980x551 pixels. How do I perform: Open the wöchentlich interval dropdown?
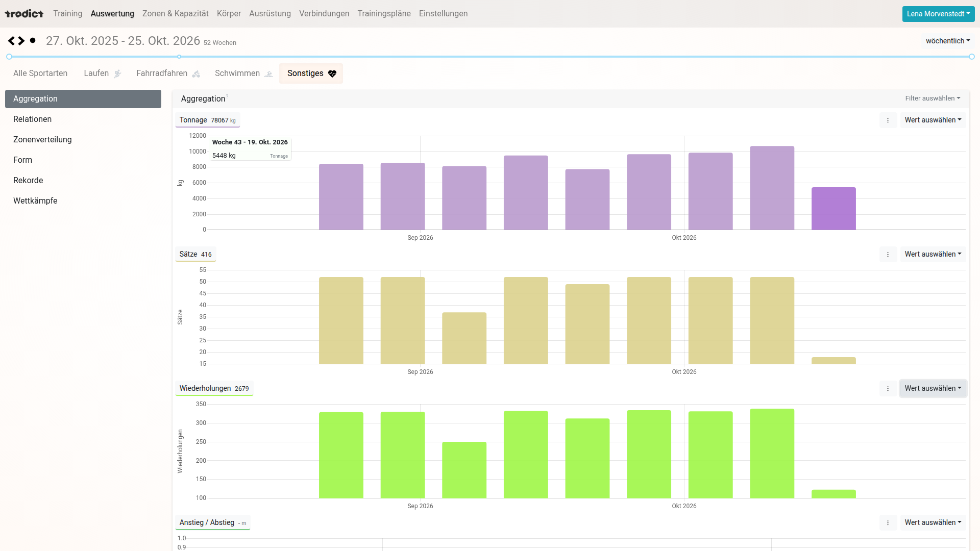click(x=948, y=41)
